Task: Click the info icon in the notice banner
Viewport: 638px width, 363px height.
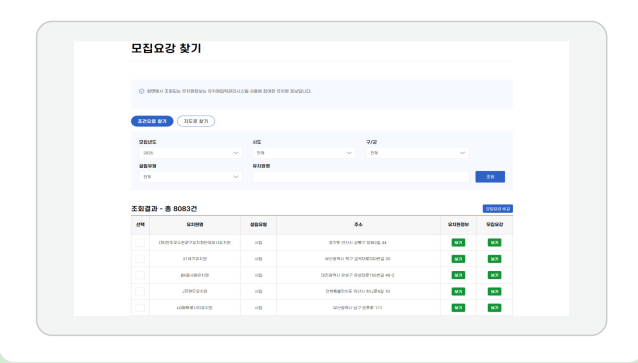Action: (x=142, y=91)
